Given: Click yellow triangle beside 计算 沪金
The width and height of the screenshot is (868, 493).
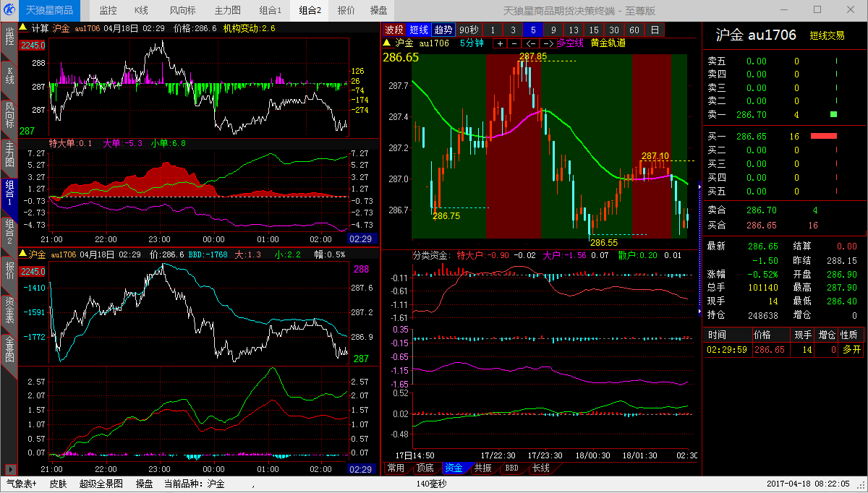Looking at the screenshot, I should pyautogui.click(x=22, y=28).
